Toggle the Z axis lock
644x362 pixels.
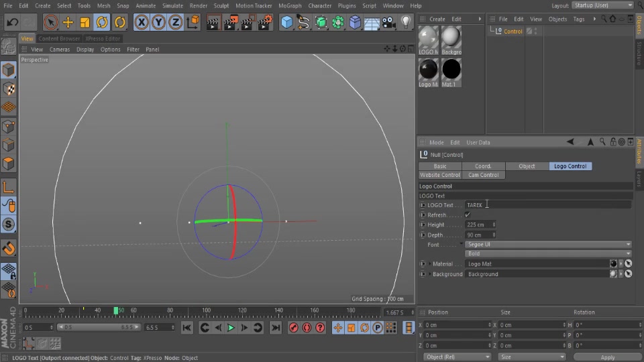[x=175, y=22]
